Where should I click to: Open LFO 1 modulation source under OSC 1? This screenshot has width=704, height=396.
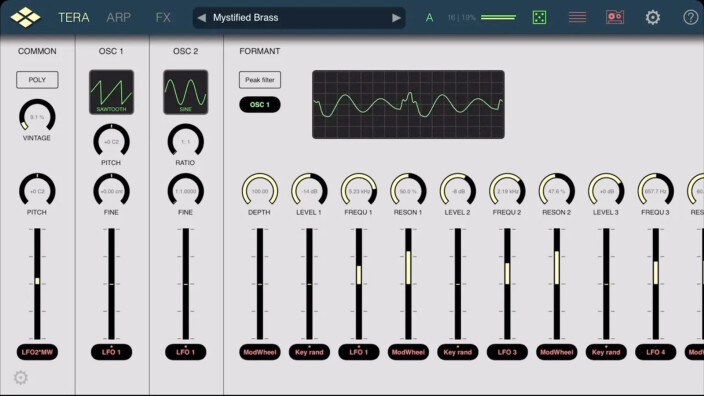coord(111,352)
